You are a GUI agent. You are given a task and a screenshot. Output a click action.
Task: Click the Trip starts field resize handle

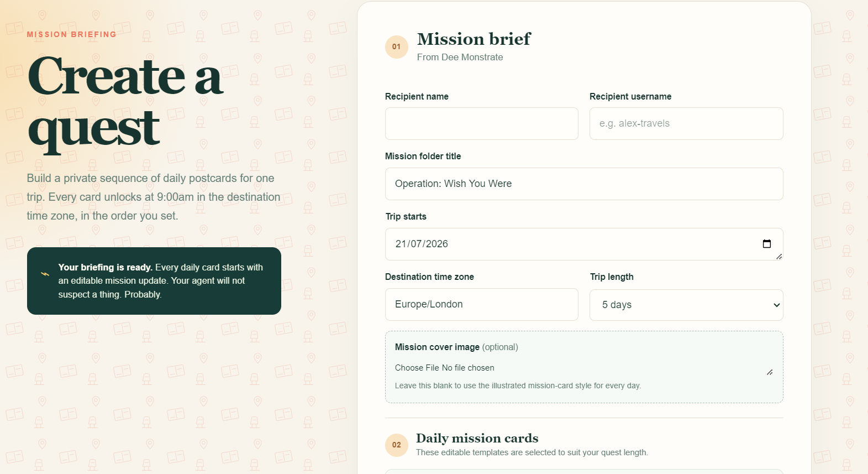point(779,256)
